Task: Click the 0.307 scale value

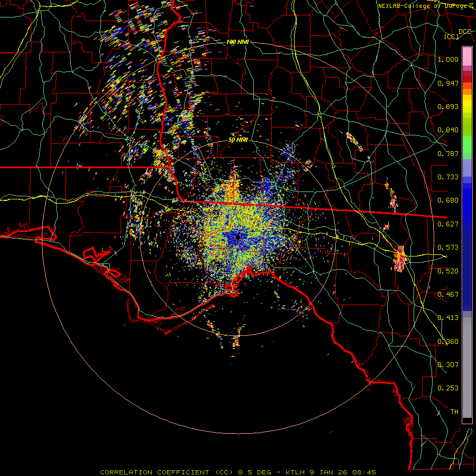Action: 448,365
